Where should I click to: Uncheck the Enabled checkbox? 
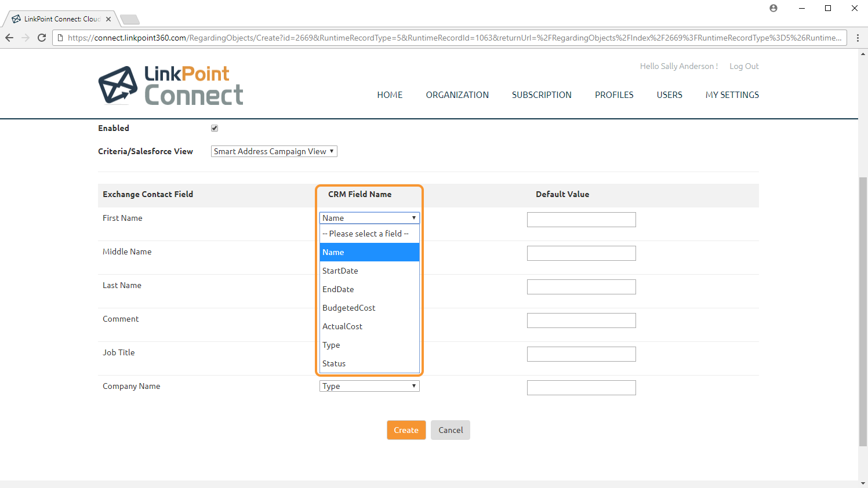pyautogui.click(x=215, y=128)
